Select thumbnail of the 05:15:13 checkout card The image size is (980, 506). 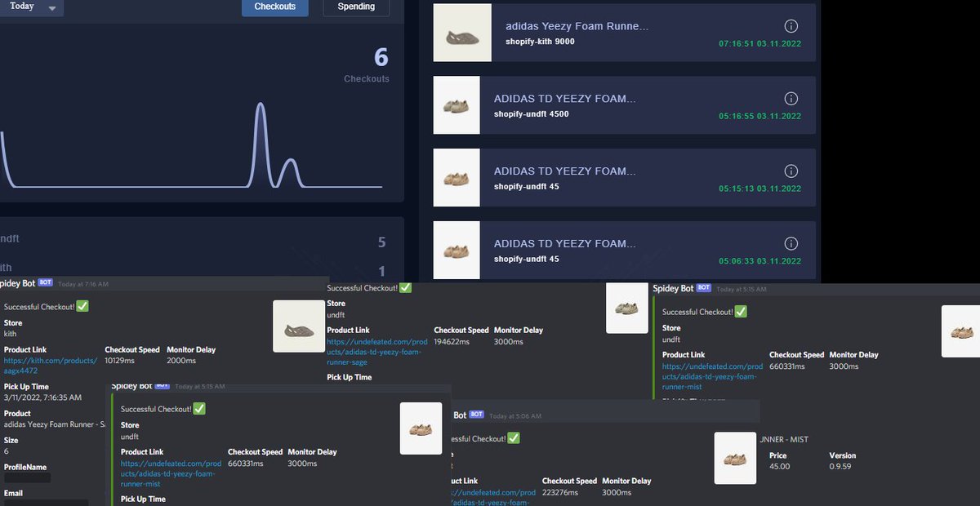click(457, 178)
